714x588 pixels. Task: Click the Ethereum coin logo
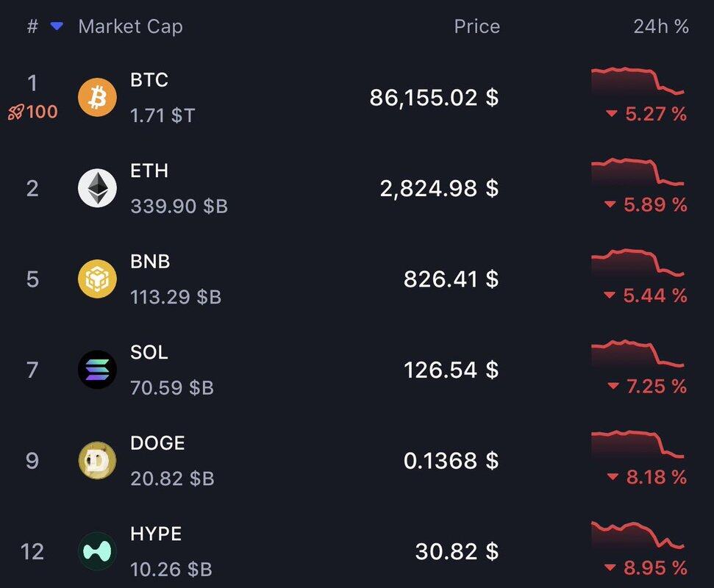coord(97,188)
